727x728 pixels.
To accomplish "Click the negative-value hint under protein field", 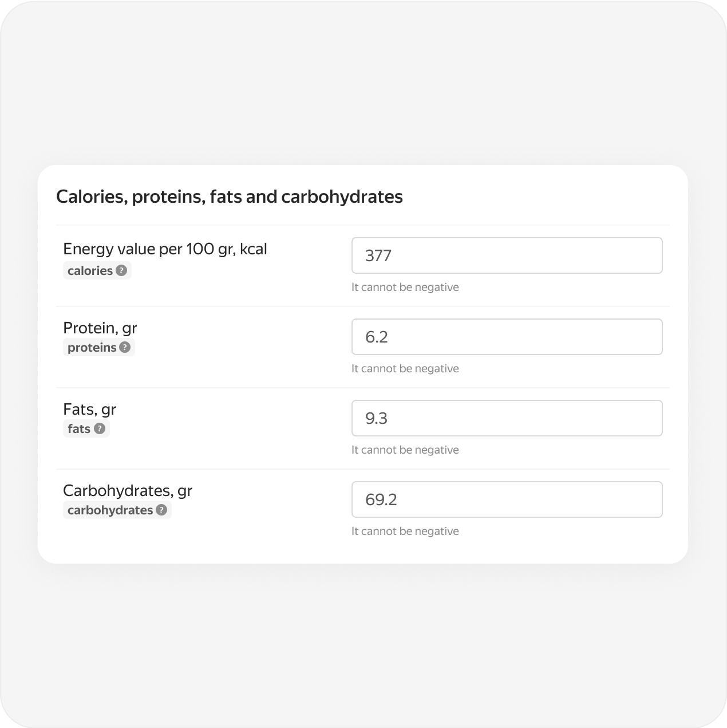I will tap(405, 369).
